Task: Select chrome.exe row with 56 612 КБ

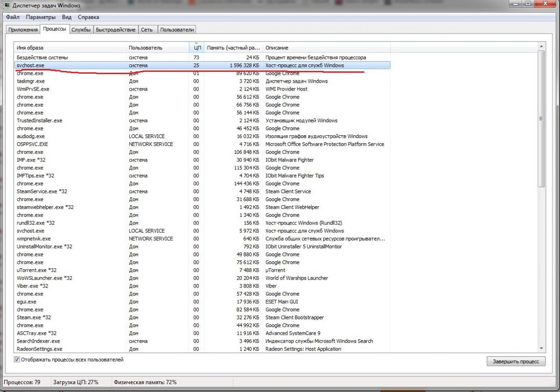Action: 203,97
